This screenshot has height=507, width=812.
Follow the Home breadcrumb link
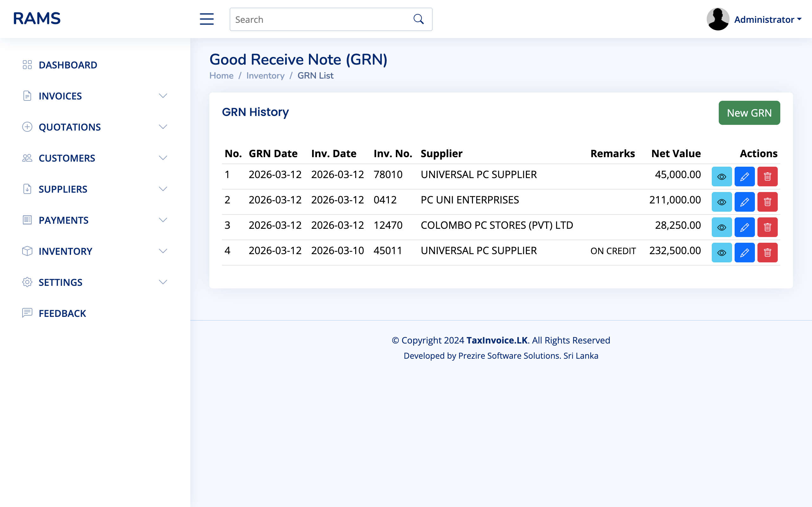221,75
